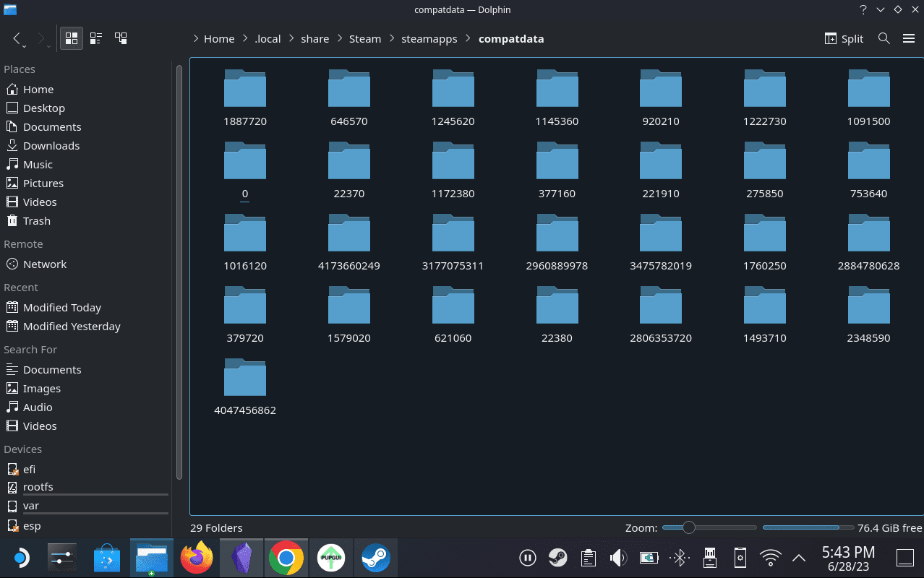This screenshot has height=578, width=924.
Task: Switch to Compact view mode
Action: (x=96, y=38)
